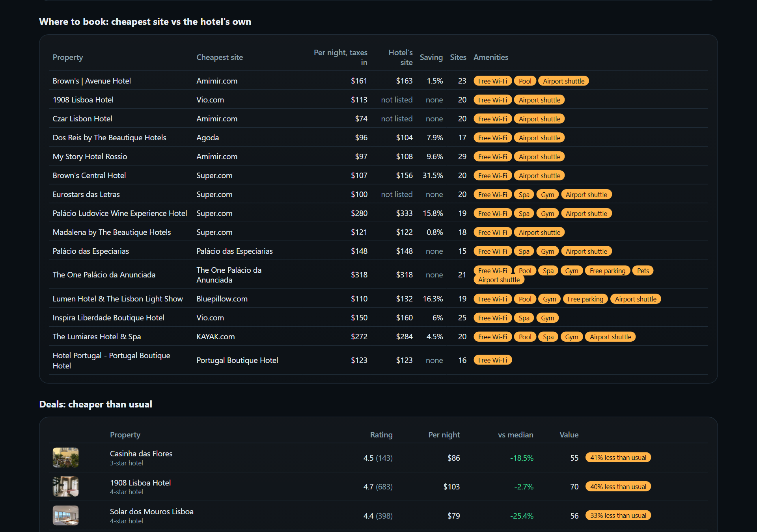757x532 pixels.
Task: Click Free parking tag in Lumen Hotel row
Action: pyautogui.click(x=585, y=299)
